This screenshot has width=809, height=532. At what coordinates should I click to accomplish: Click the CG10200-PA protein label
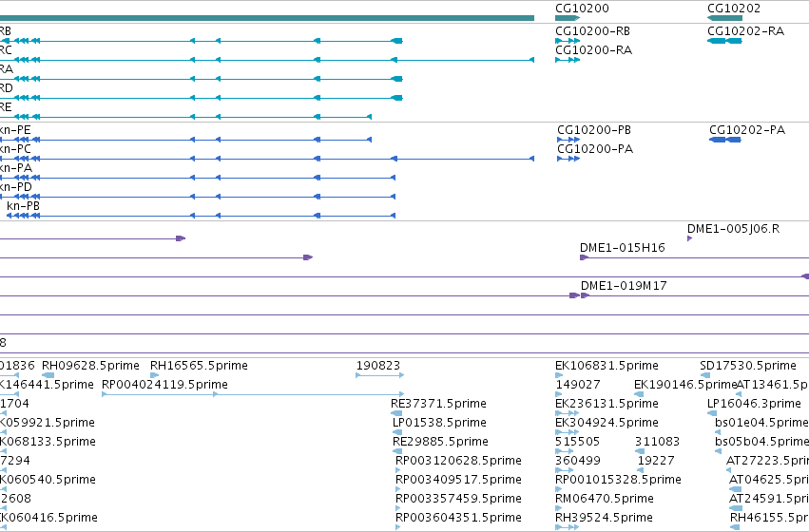(x=595, y=149)
